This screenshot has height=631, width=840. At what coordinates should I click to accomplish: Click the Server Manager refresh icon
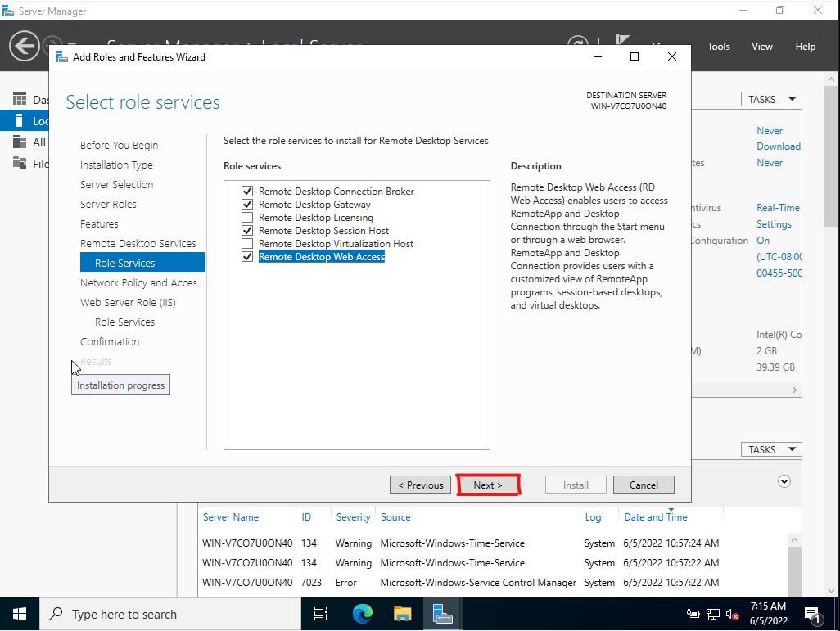[x=577, y=43]
